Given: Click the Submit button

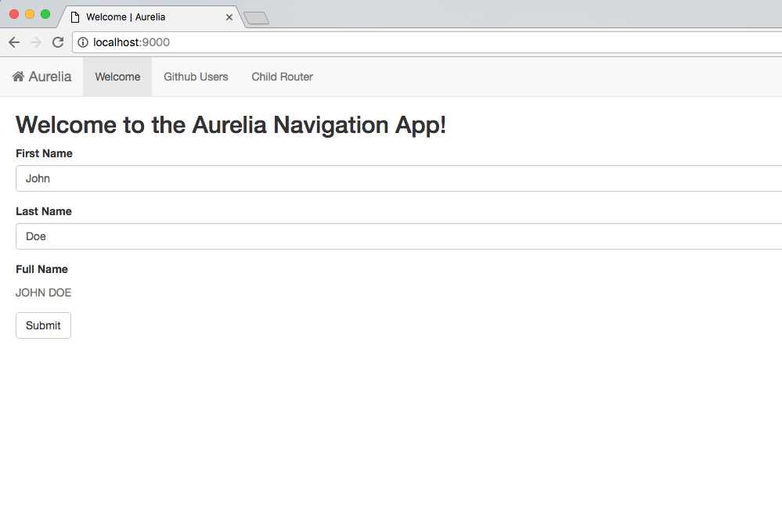Looking at the screenshot, I should pyautogui.click(x=43, y=325).
